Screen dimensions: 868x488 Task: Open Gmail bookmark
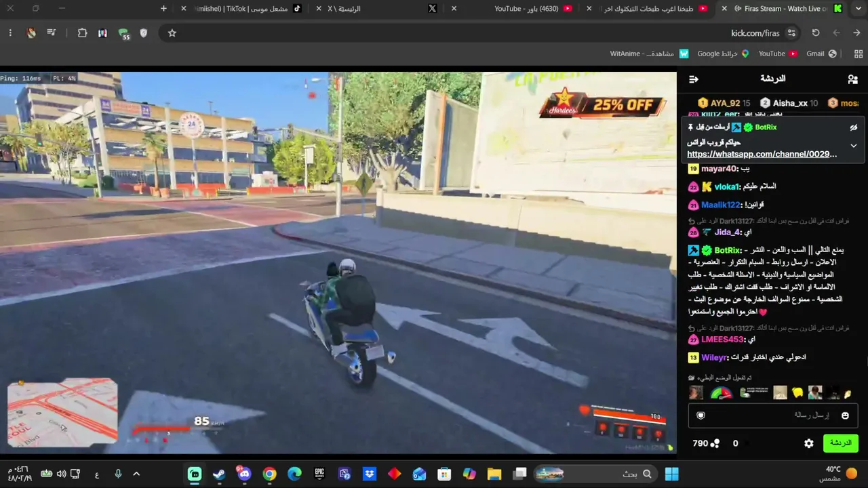tap(821, 54)
